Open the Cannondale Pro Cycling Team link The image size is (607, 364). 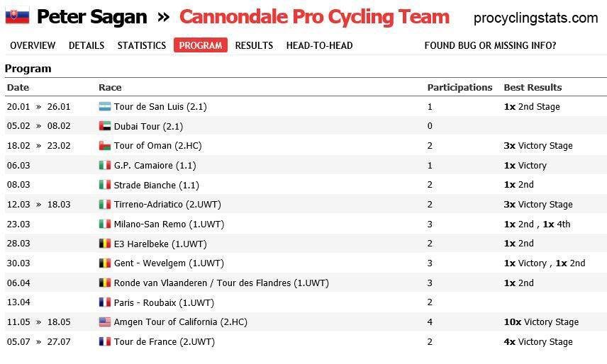(314, 17)
